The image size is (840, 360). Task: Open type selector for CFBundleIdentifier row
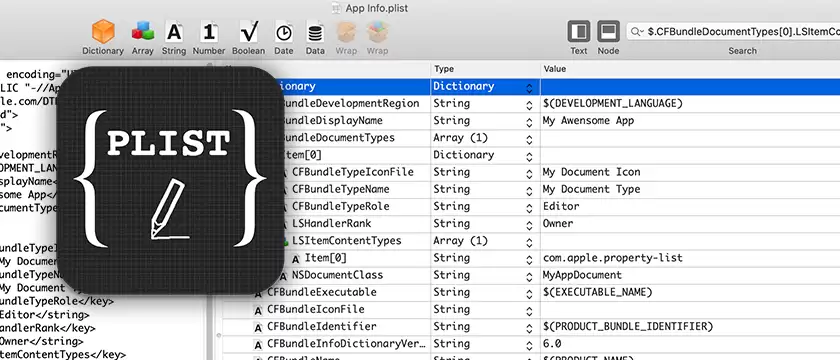tap(529, 327)
